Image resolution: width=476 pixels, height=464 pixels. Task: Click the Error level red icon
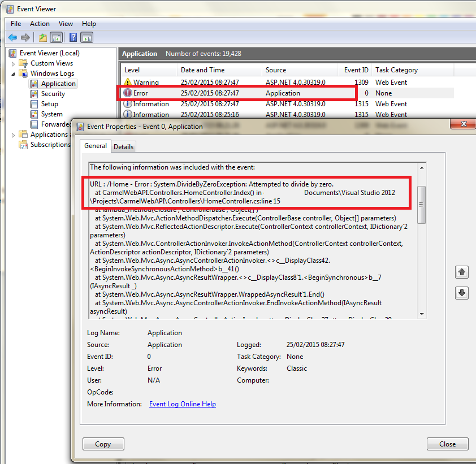pos(128,93)
